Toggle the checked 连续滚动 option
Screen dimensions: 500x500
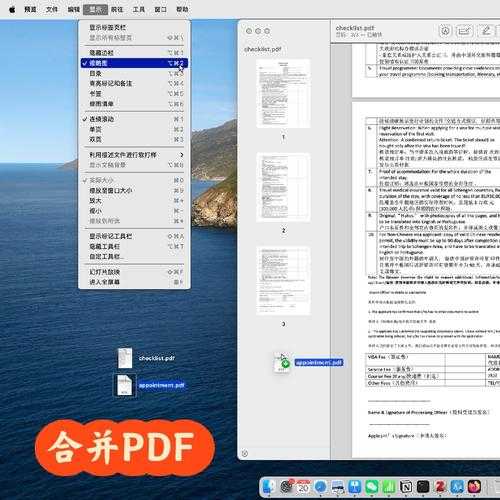134,119
